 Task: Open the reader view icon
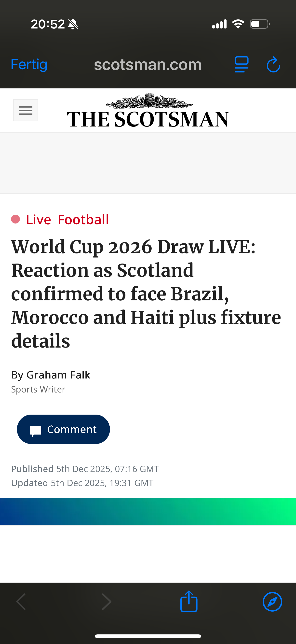[x=241, y=65]
